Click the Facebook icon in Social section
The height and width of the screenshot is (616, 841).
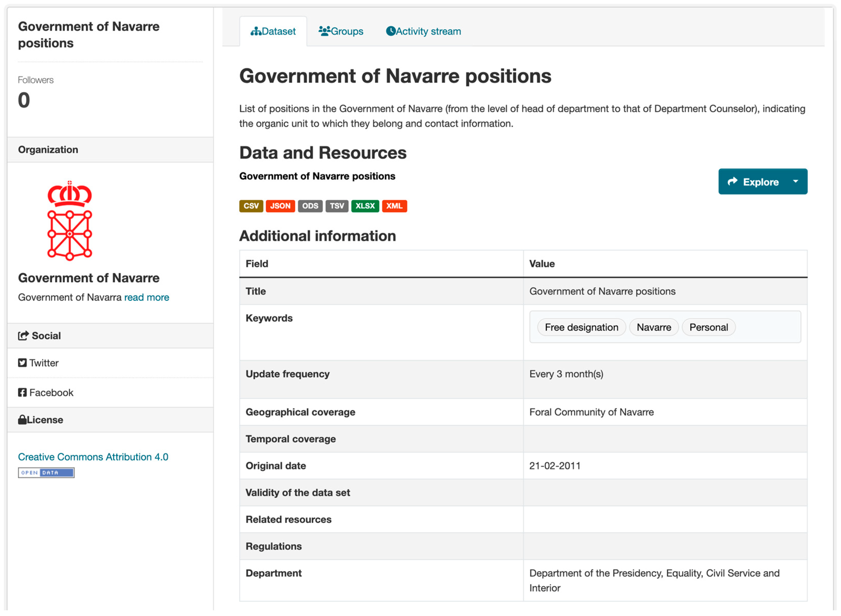(22, 392)
